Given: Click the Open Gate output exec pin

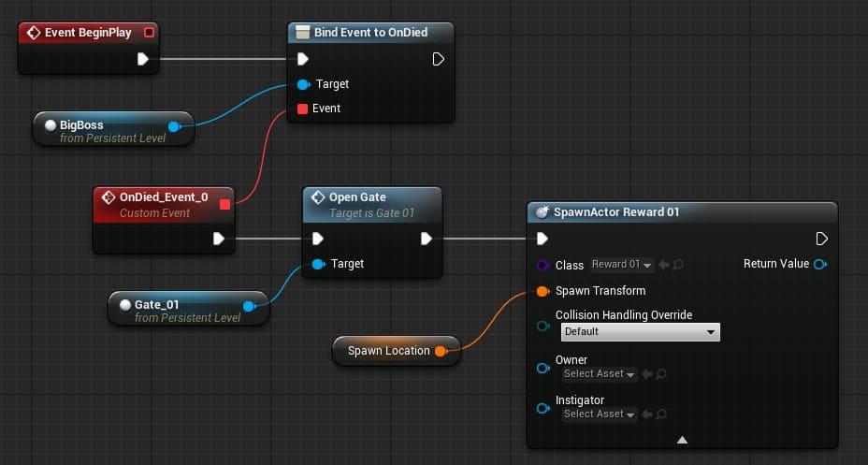Looking at the screenshot, I should [426, 239].
